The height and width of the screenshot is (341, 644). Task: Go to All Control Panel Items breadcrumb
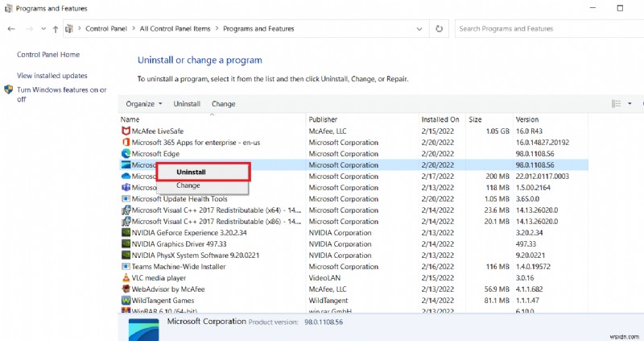click(175, 29)
